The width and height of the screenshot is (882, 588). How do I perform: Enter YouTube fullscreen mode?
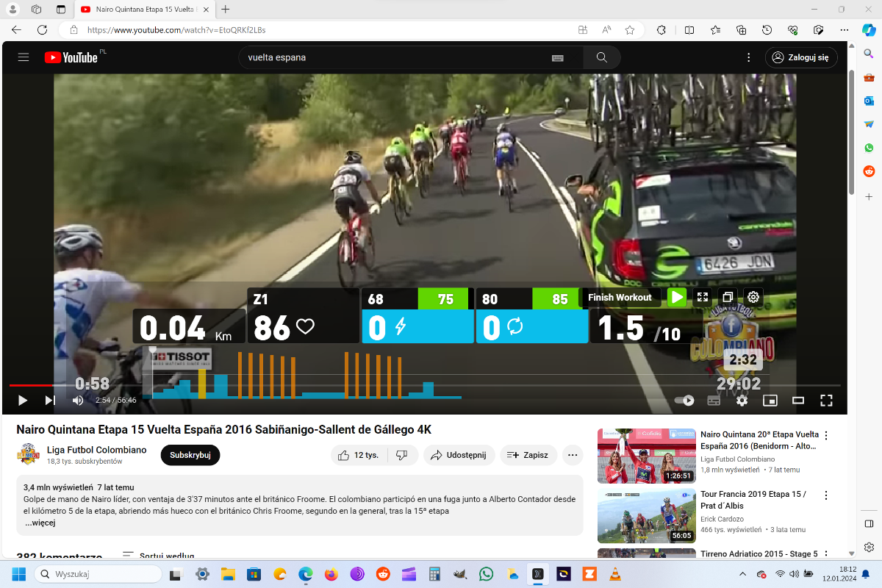click(x=826, y=401)
